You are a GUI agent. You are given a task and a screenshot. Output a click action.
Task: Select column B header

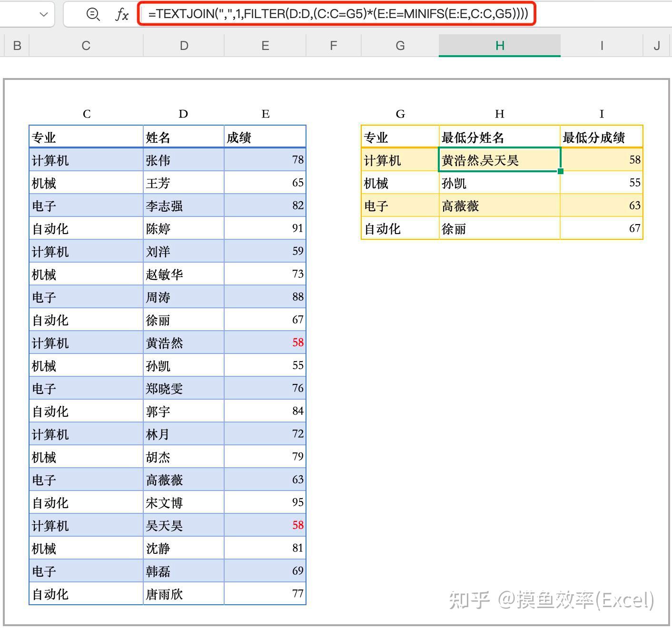point(17,45)
